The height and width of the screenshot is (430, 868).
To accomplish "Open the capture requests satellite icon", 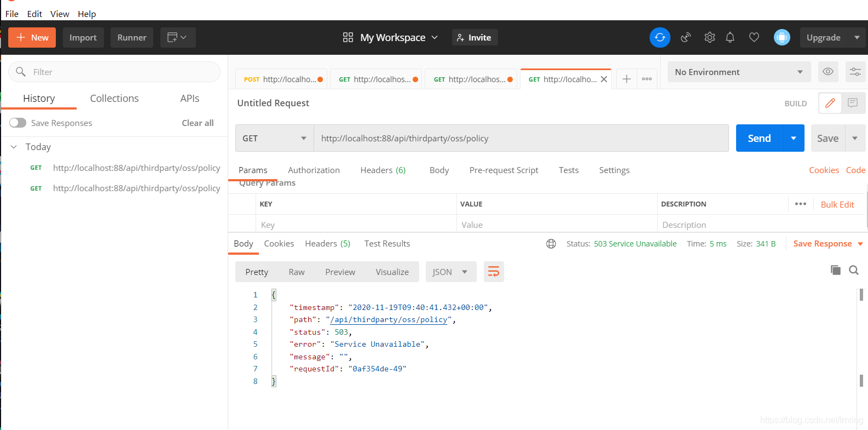I will [x=685, y=37].
